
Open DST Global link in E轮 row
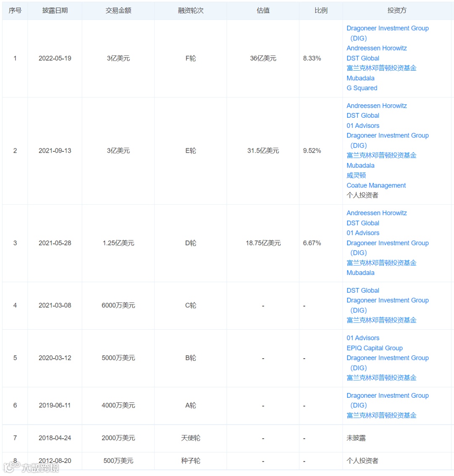(x=363, y=116)
